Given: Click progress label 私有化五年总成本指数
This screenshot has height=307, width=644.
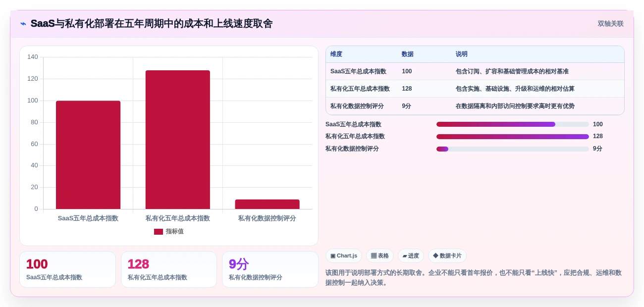Looking at the screenshot, I should pyautogui.click(x=355, y=136).
